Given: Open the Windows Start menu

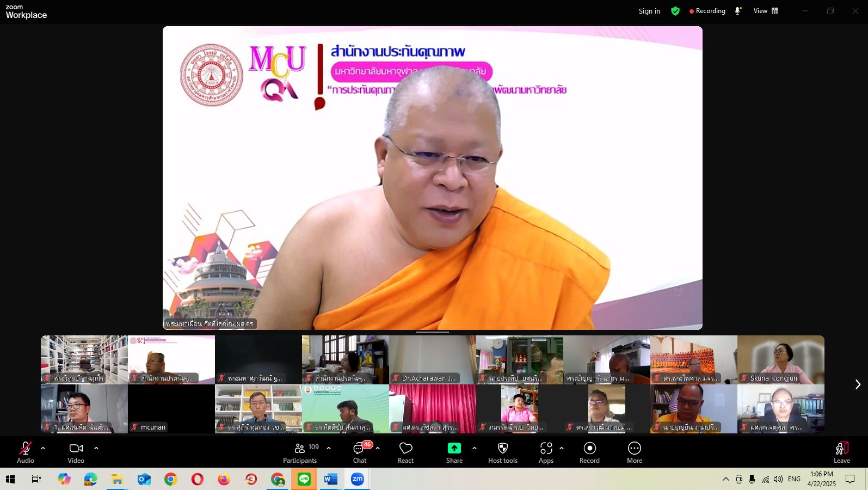Looking at the screenshot, I should (10, 479).
